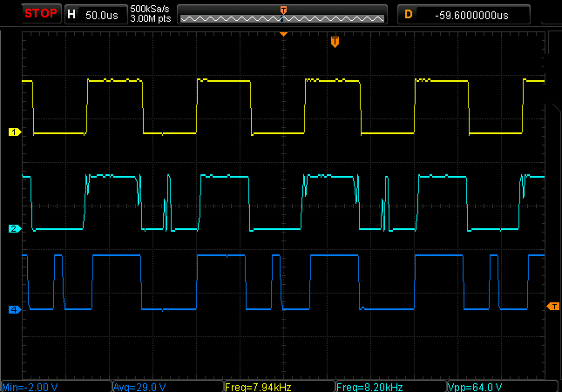Click the red STOP run status indicator

41,14
